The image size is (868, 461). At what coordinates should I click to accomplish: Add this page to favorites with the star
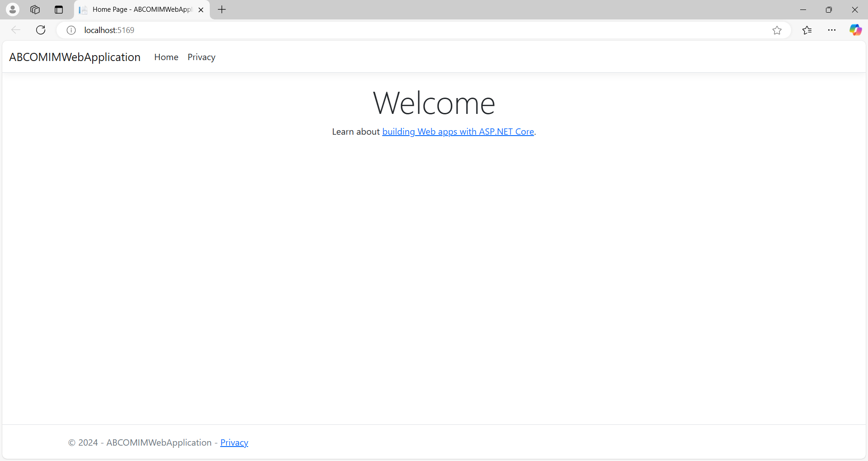coord(777,30)
